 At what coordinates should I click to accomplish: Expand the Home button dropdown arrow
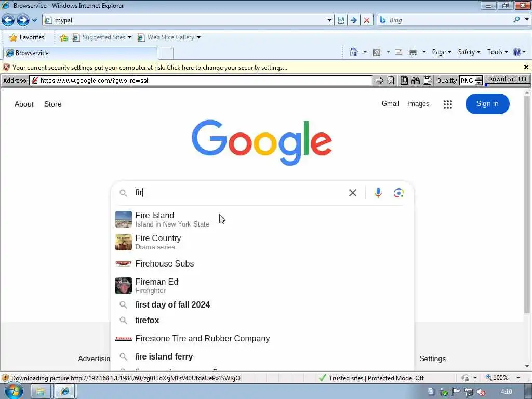click(x=365, y=52)
